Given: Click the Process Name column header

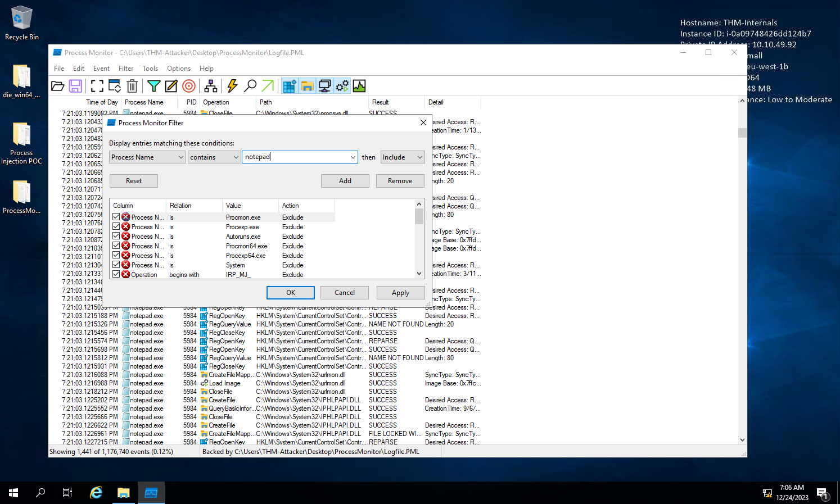Looking at the screenshot, I should point(150,102).
